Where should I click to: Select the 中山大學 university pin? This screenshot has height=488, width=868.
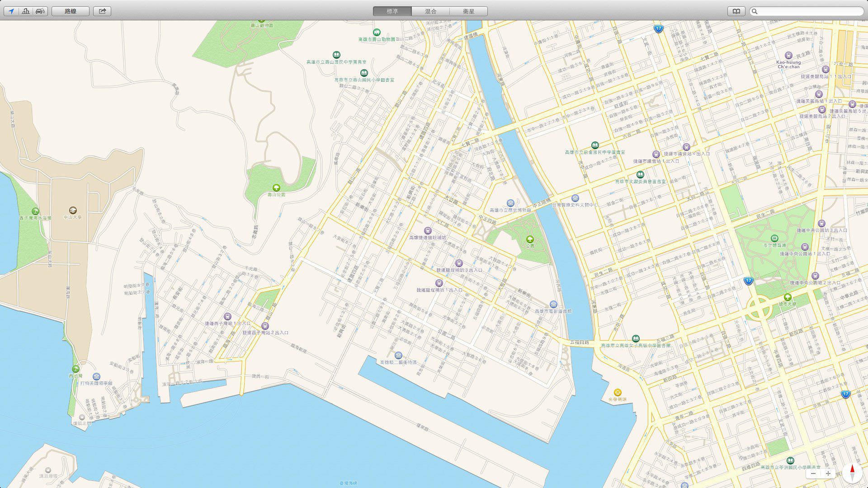tap(73, 210)
